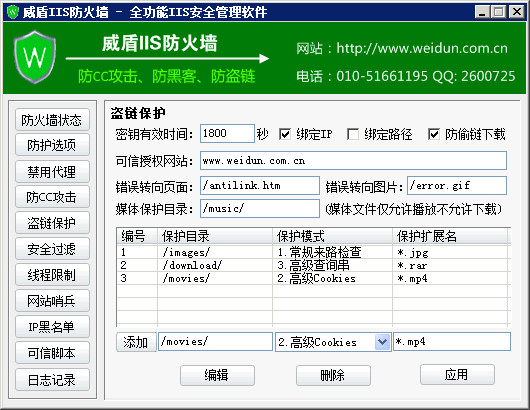
Task: View the 日志记录 page
Action: coord(52,380)
